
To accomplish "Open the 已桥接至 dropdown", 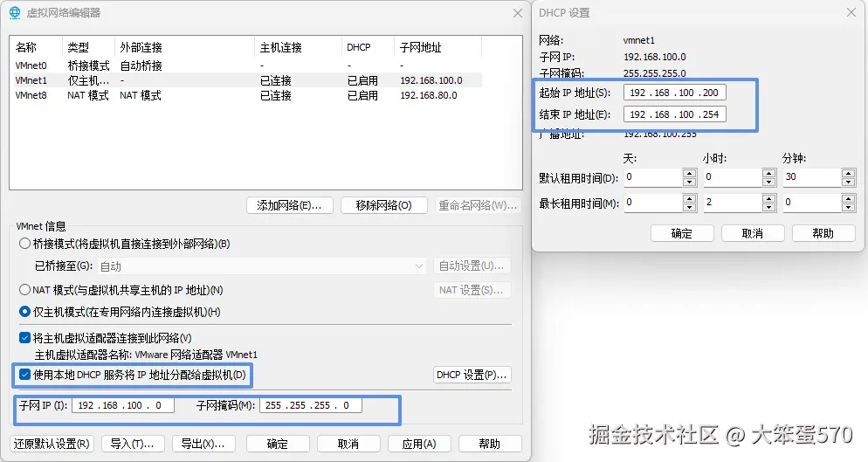I will pyautogui.click(x=261, y=265).
